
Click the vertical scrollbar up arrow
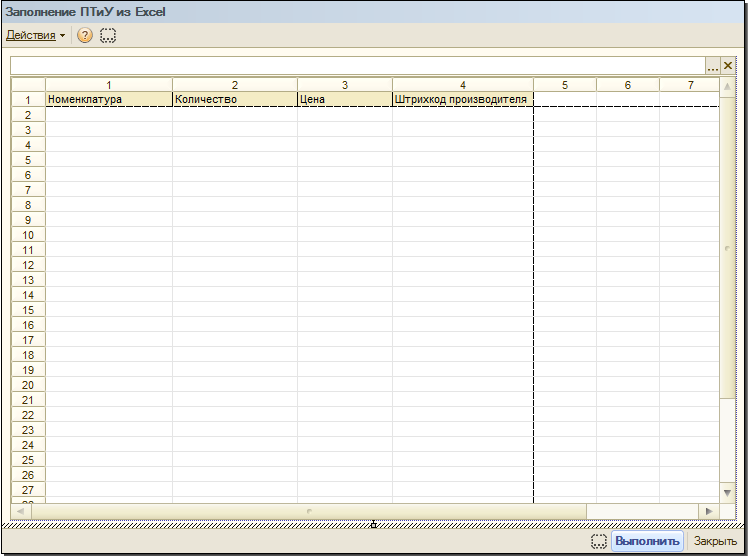coord(727,86)
